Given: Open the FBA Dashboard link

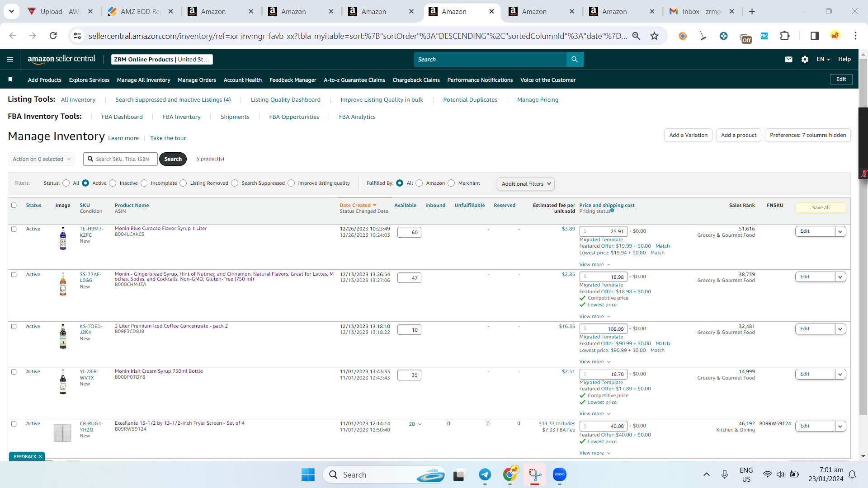Looking at the screenshot, I should tap(122, 117).
